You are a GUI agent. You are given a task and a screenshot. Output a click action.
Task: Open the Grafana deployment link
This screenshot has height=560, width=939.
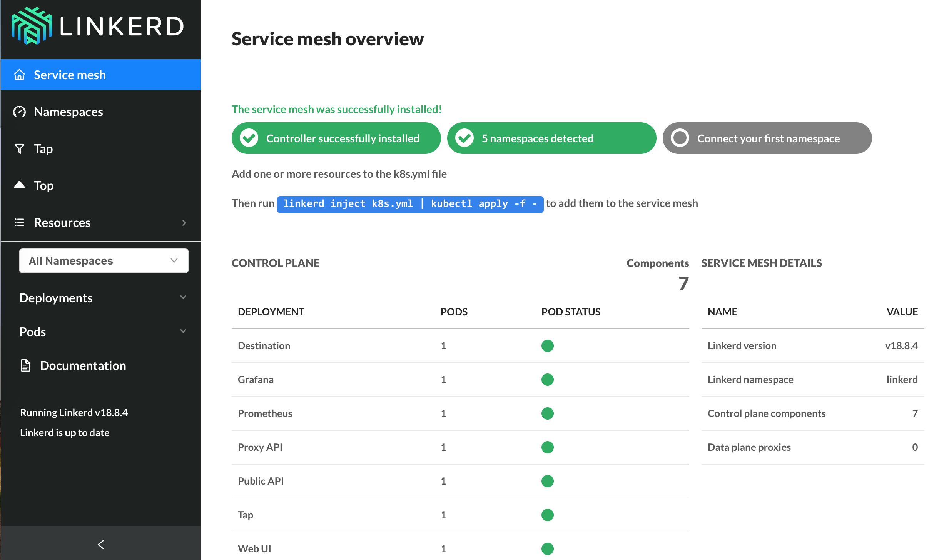pyautogui.click(x=256, y=380)
